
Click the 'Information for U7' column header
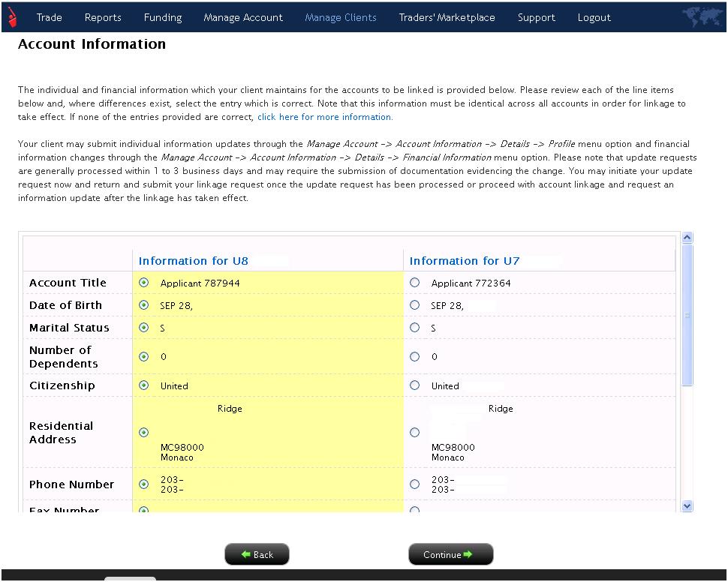[x=465, y=261]
